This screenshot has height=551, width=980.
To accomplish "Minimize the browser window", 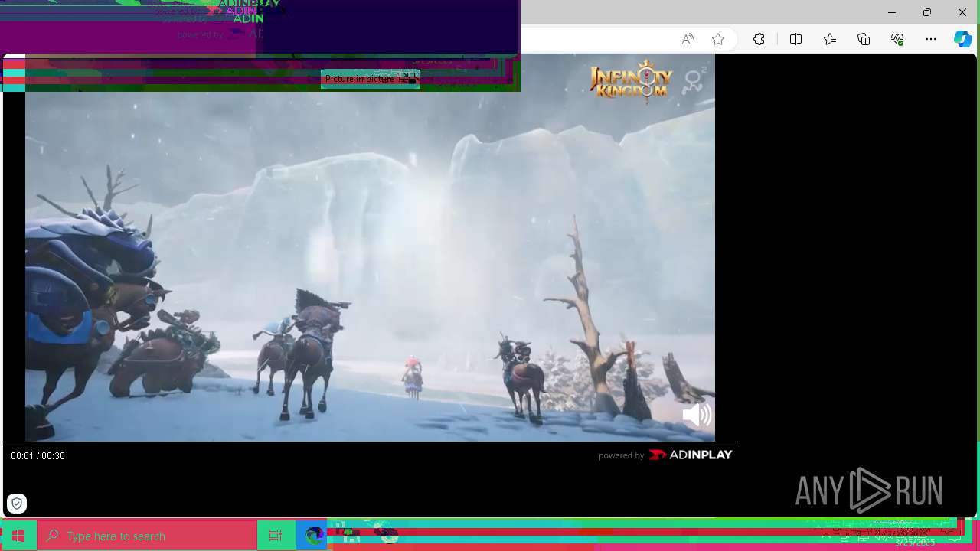I will (x=892, y=12).
